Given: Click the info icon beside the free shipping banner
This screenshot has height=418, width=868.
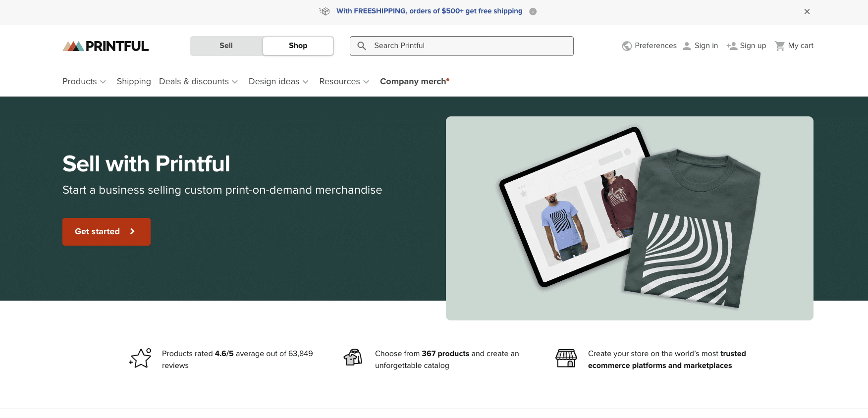Looking at the screenshot, I should (533, 11).
